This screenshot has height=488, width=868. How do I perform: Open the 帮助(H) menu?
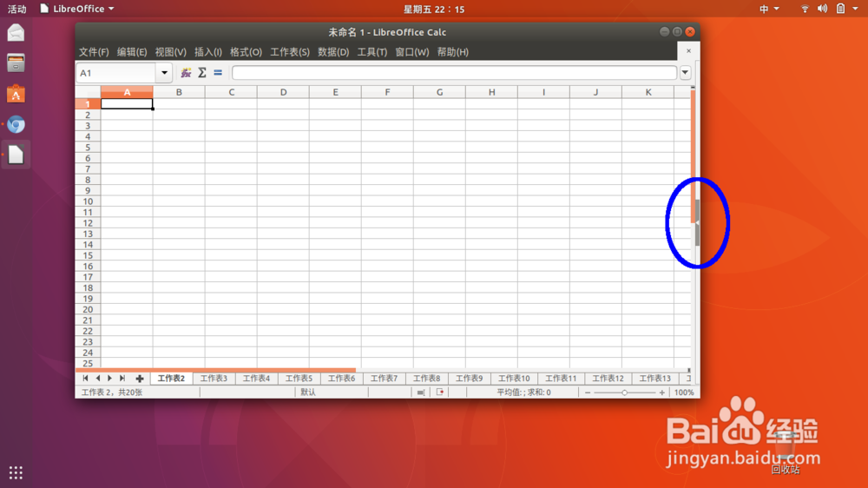point(453,51)
